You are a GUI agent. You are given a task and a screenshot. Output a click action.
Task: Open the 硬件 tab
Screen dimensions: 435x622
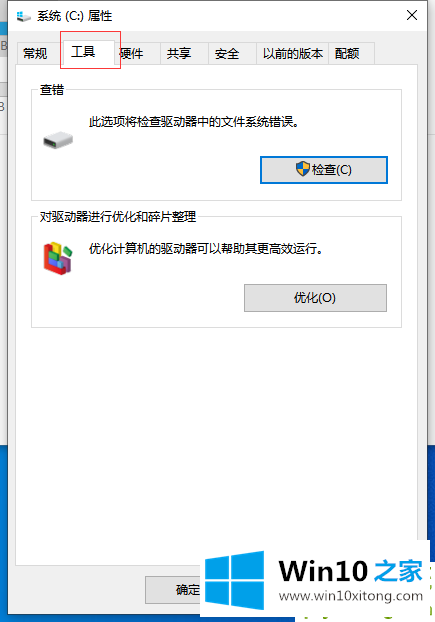[x=132, y=54]
